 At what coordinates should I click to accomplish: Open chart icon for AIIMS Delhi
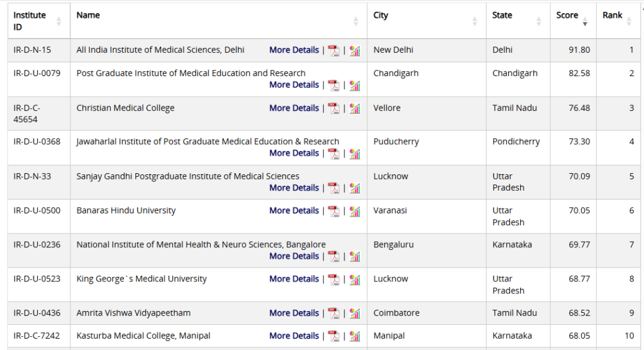[x=355, y=50]
